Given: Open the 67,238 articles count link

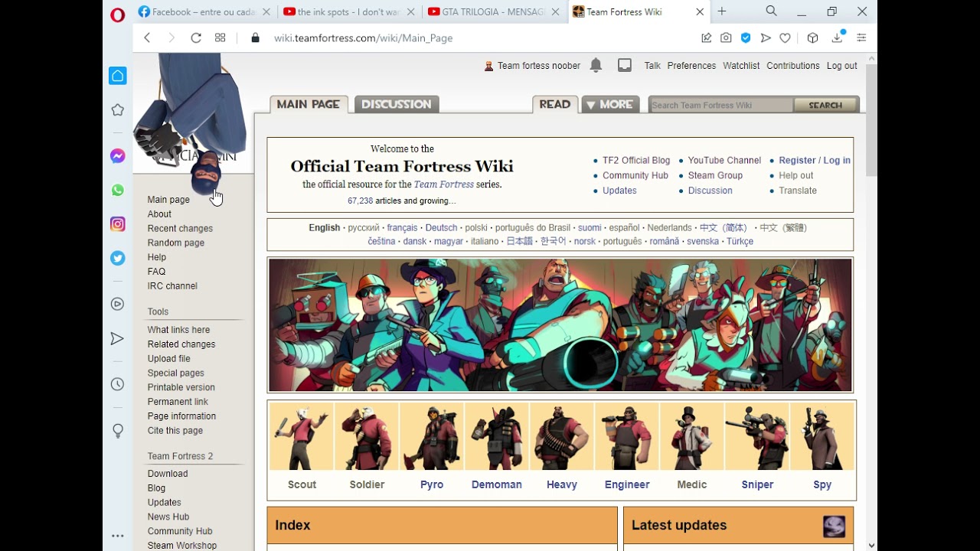Looking at the screenshot, I should click(360, 201).
